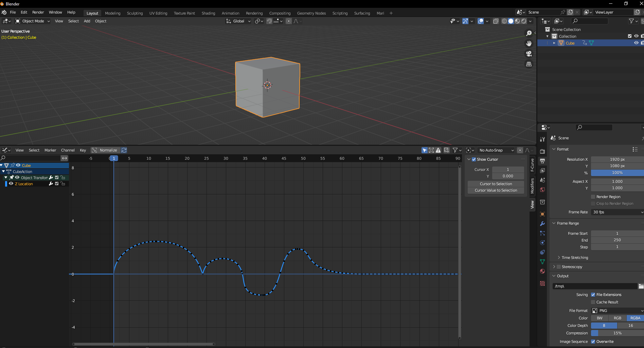Image resolution: width=644 pixels, height=348 pixels.
Task: Open the Global transform orientation dropdown
Action: [238, 21]
